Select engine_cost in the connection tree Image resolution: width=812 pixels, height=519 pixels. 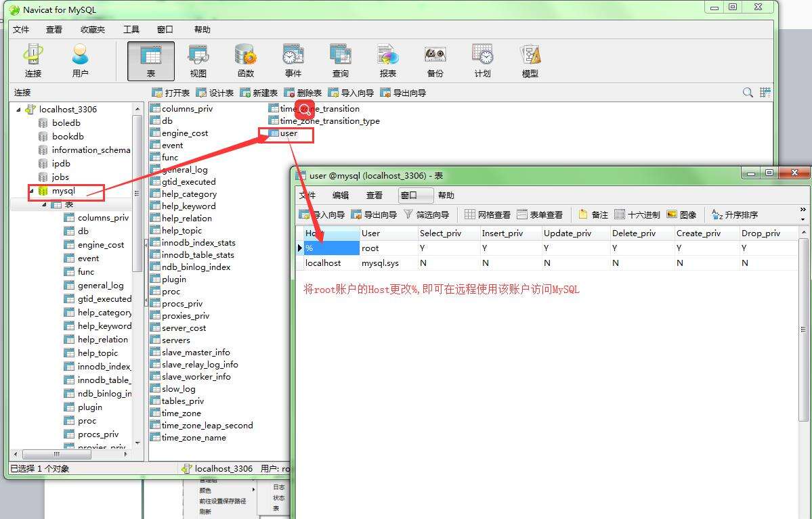coord(100,245)
